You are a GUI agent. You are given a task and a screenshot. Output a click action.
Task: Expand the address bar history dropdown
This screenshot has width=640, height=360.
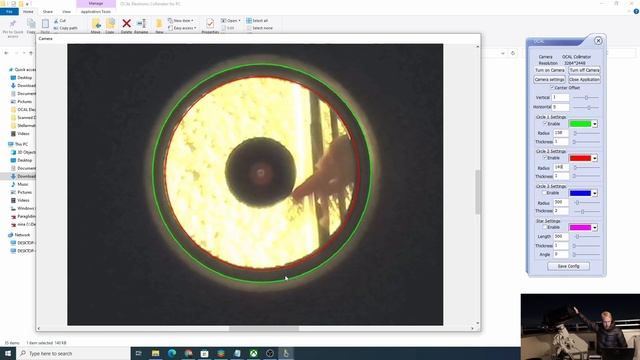pos(502,53)
